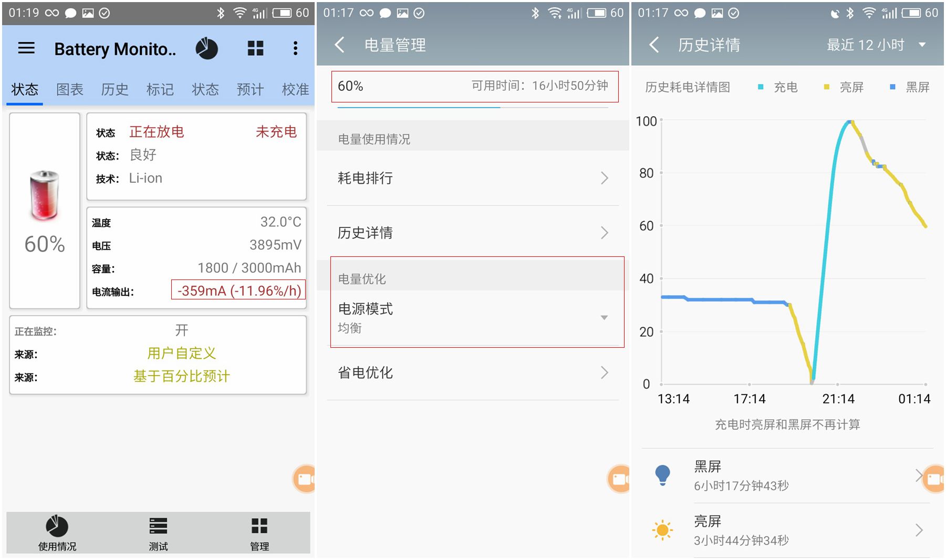Open the 历史详情 entry
The height and width of the screenshot is (560, 946).
pyautogui.click(x=472, y=233)
